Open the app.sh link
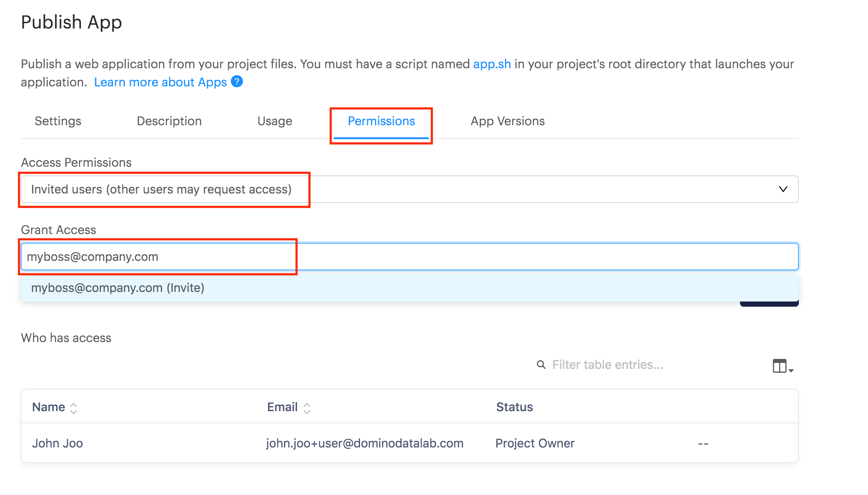 tap(492, 64)
